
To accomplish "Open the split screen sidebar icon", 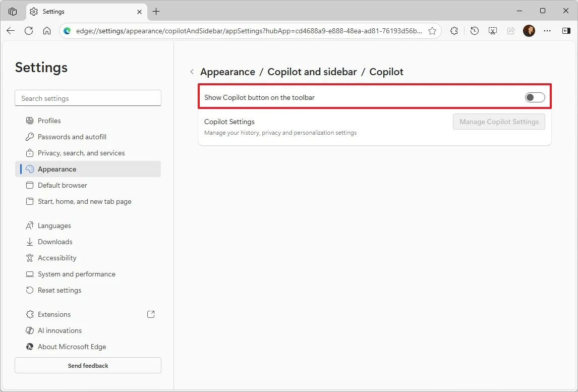I will tap(566, 31).
